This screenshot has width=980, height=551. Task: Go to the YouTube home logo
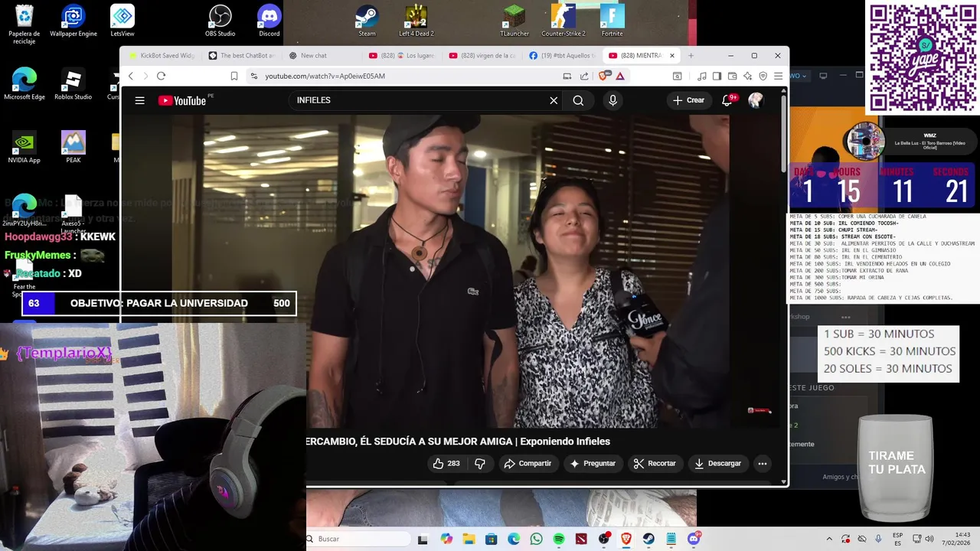click(x=182, y=100)
